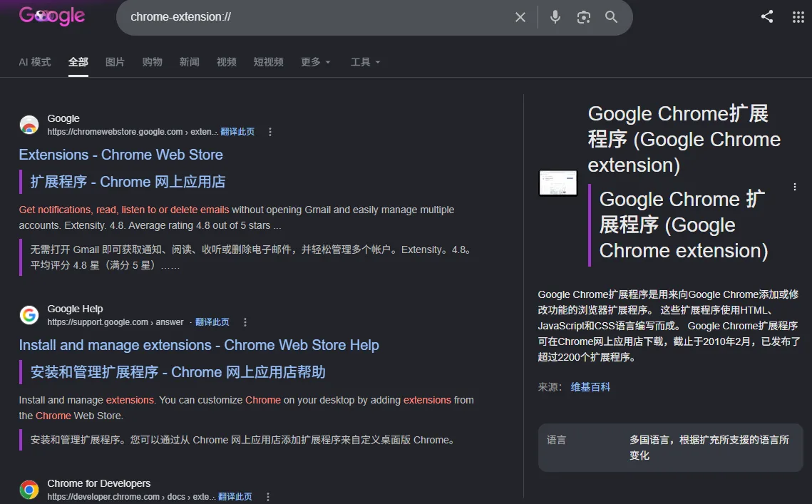Screen dimensions: 812x504
Task: Click Google Chrome扩展程序 knowledge panel heading
Action: coord(684,139)
